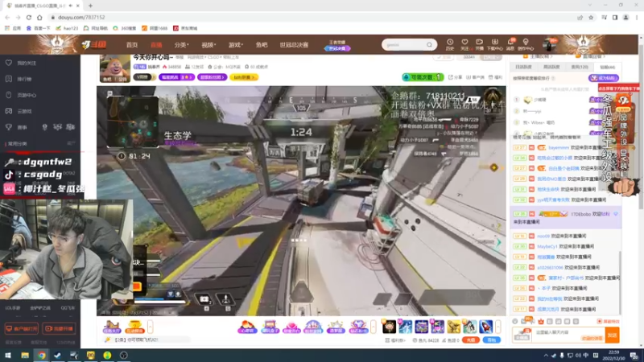Click the 分享 share button above video
Image resolution: width=644 pixels, height=362 pixels.
pos(455,77)
